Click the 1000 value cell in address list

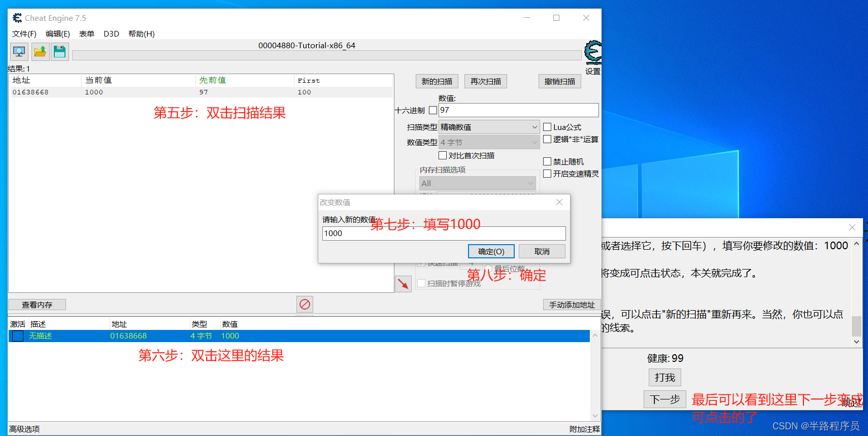tap(230, 336)
